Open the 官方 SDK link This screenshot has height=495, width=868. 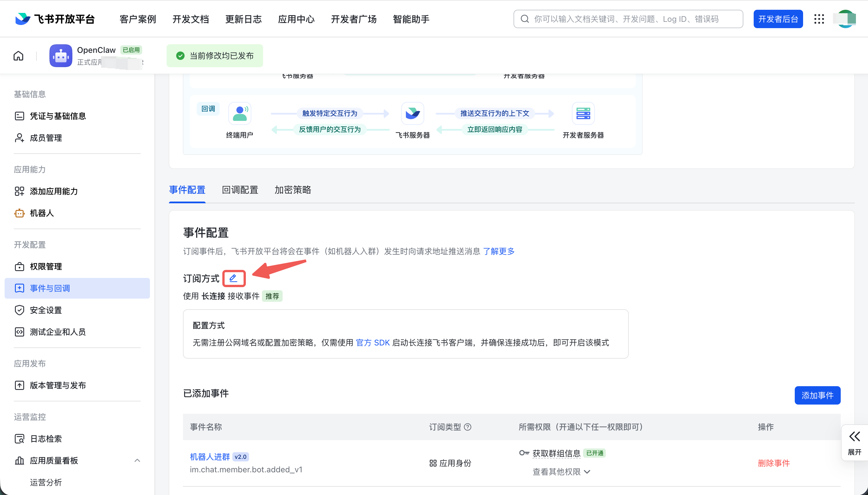(373, 343)
